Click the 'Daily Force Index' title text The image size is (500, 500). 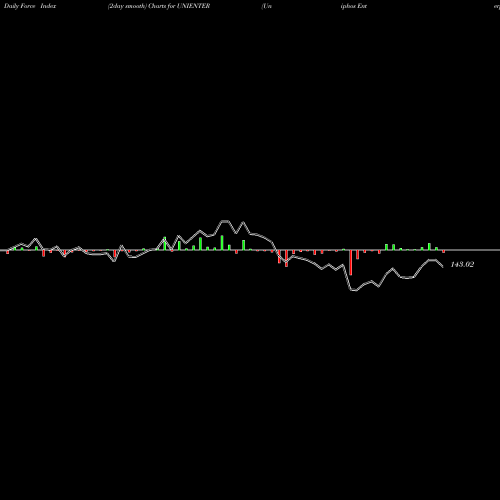[x=30, y=6]
